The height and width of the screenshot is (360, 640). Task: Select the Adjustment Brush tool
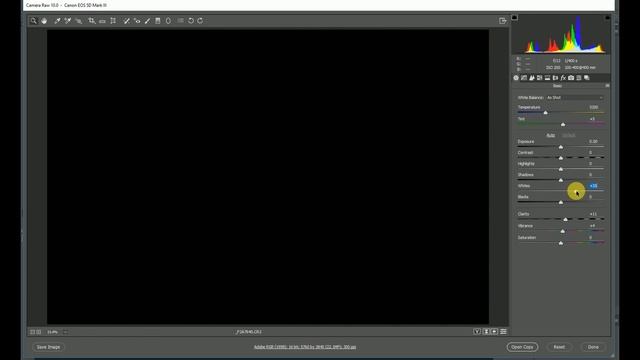click(x=147, y=21)
